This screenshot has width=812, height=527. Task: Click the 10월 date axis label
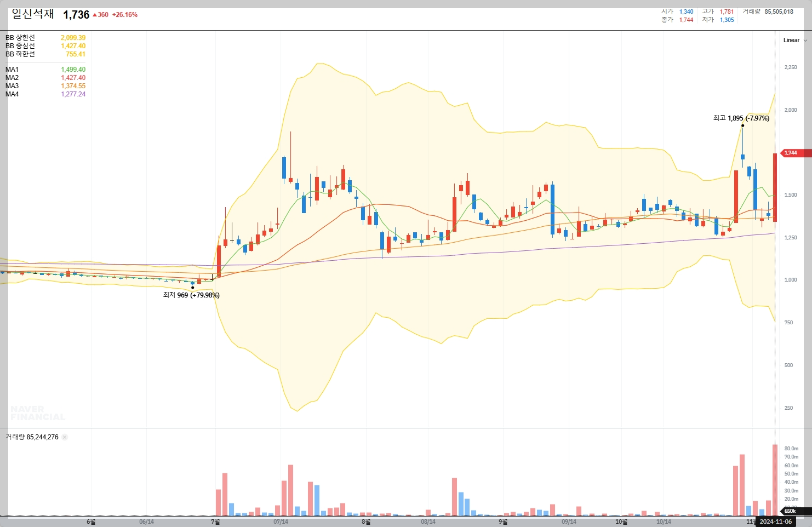coord(621,522)
